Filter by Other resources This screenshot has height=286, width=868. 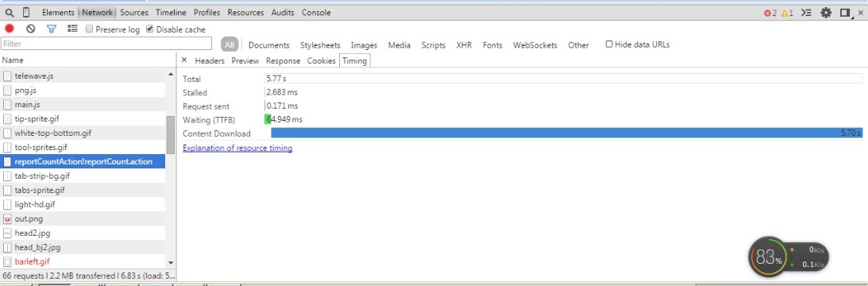578,45
